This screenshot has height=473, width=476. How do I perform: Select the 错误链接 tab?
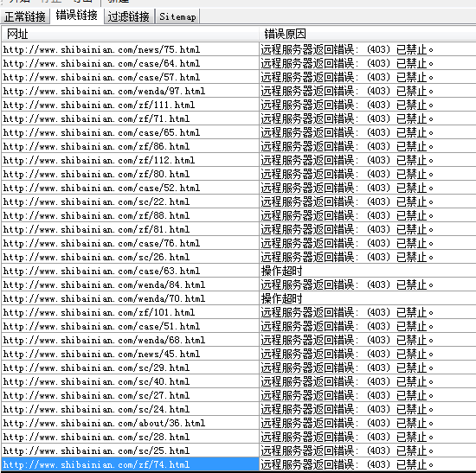76,16
